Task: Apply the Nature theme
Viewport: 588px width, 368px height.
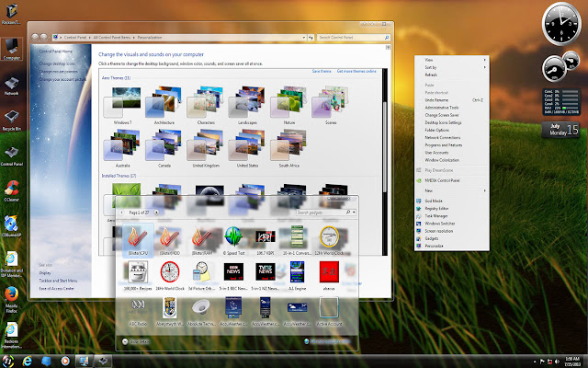Action: [289, 106]
